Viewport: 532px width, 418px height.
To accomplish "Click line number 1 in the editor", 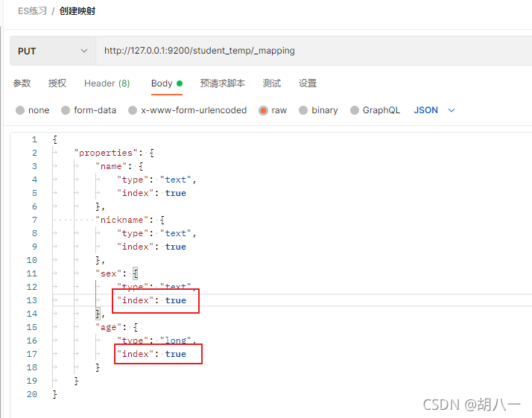I will pyautogui.click(x=34, y=139).
